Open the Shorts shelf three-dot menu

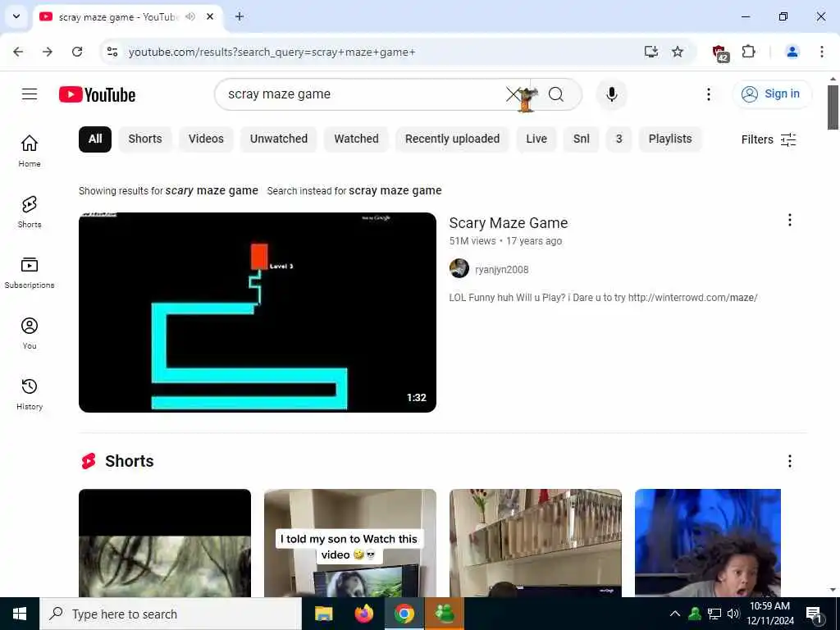click(x=790, y=461)
